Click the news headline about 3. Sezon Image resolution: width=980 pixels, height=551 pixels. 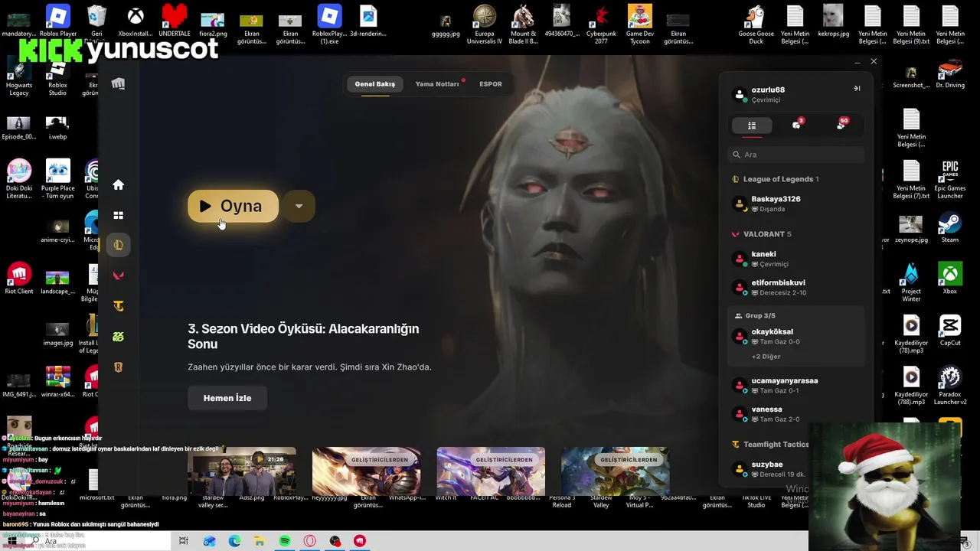tap(303, 336)
